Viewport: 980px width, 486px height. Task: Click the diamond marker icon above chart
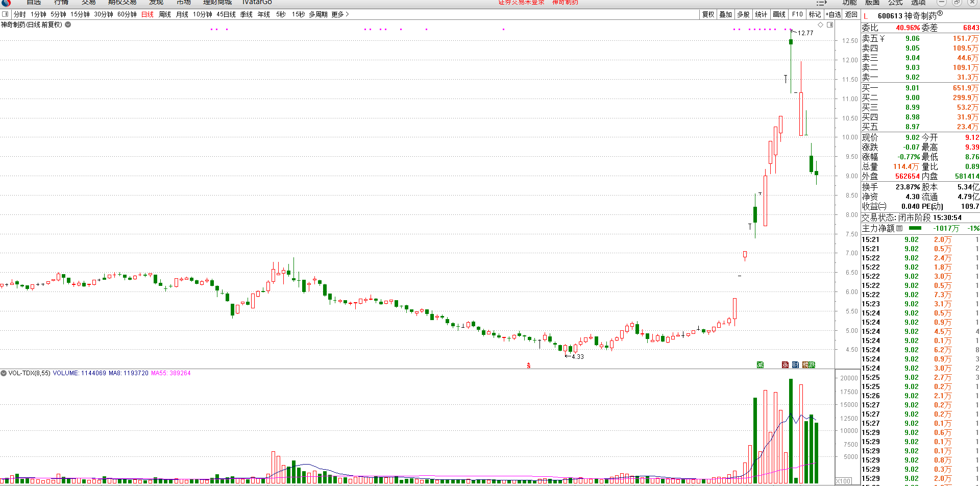point(821,25)
